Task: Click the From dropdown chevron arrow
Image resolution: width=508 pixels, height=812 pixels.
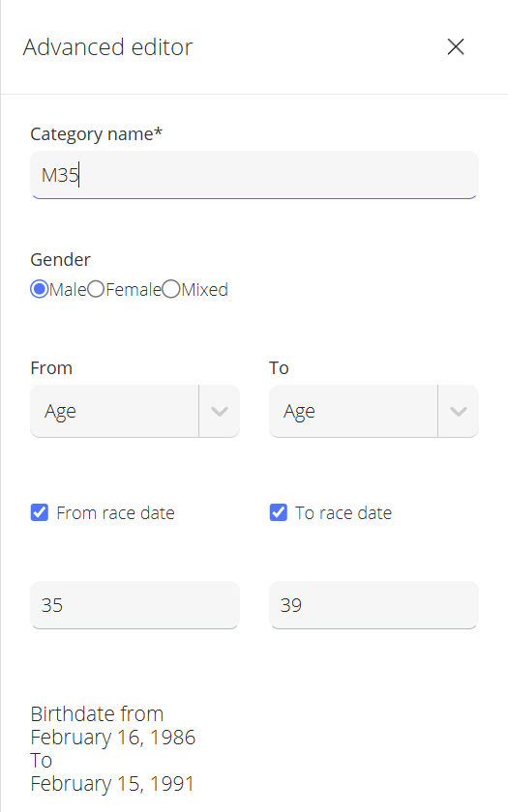Action: click(220, 412)
